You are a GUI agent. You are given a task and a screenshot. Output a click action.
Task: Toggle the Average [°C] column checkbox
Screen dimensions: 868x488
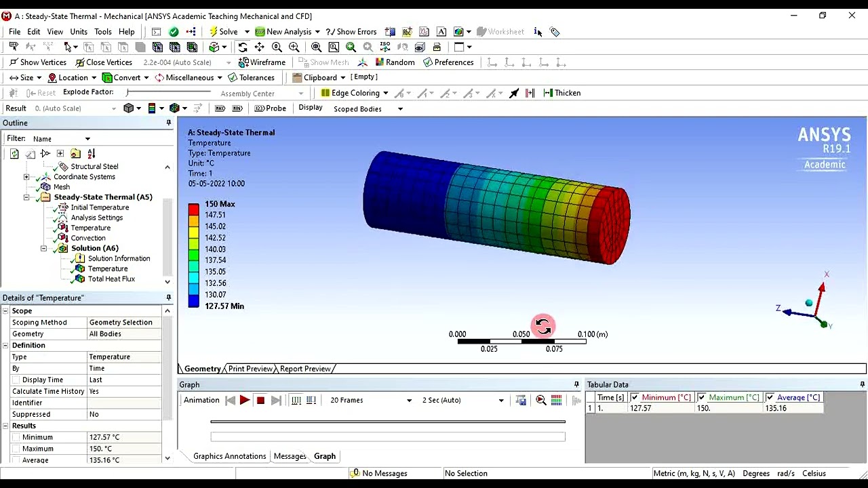click(x=770, y=398)
